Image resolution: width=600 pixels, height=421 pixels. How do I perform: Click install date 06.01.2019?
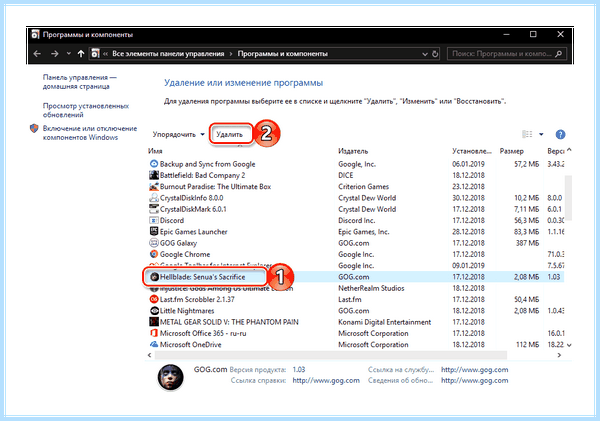(468, 164)
